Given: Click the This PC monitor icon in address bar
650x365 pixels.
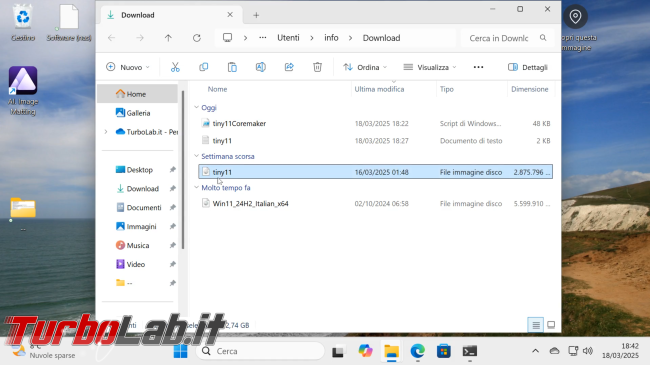Looking at the screenshot, I should [227, 38].
